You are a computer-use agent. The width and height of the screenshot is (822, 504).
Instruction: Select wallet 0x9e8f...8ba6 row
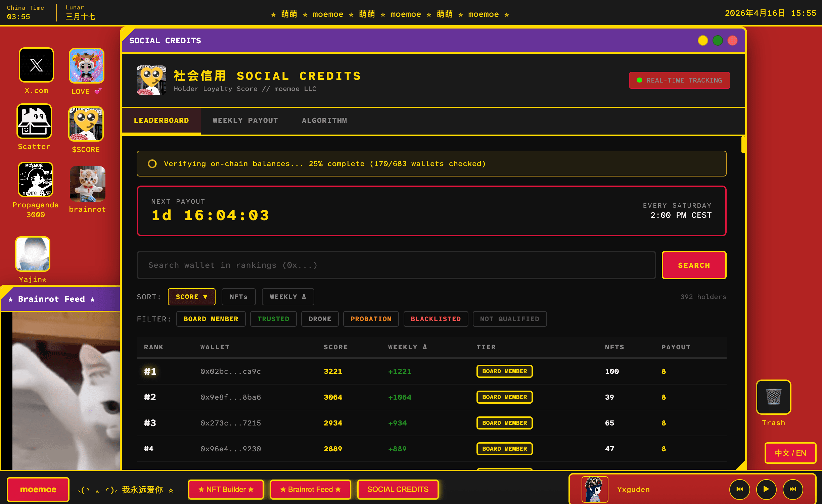(431, 397)
